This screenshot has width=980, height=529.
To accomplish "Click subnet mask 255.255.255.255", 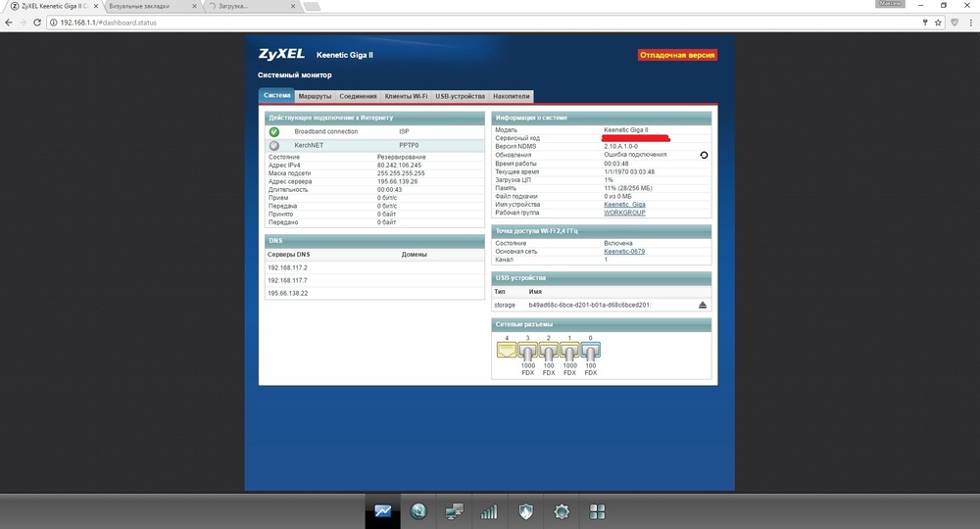I will coord(401,173).
